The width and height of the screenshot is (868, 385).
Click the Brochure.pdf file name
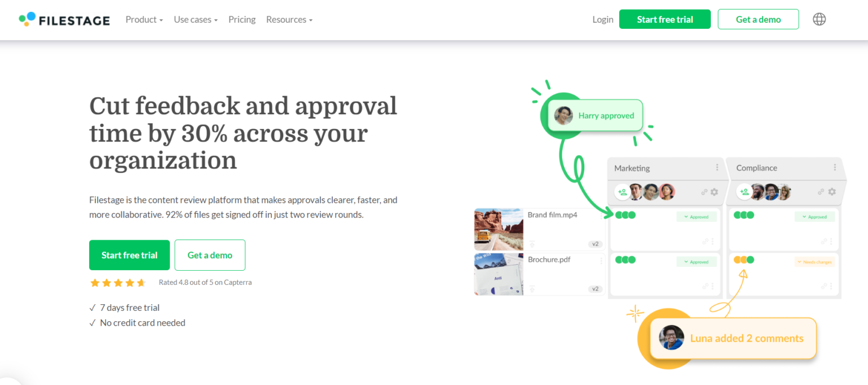pyautogui.click(x=549, y=260)
